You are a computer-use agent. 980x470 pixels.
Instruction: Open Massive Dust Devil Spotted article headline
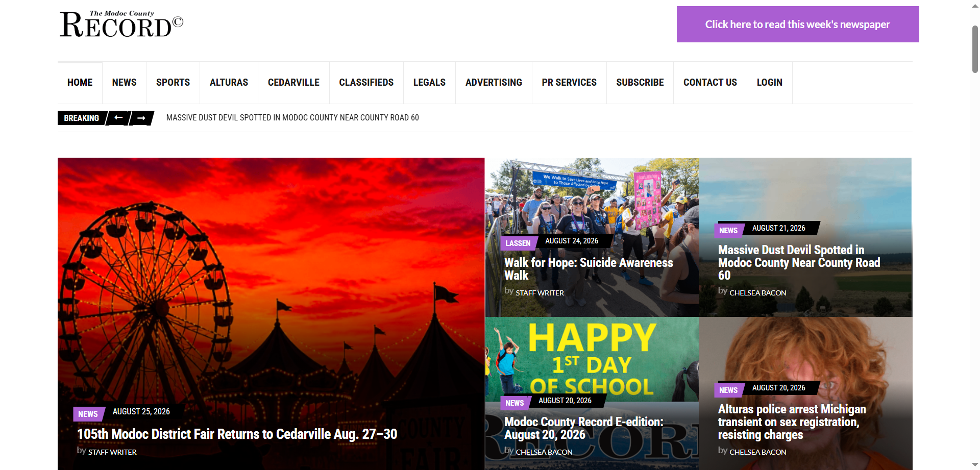pos(799,263)
